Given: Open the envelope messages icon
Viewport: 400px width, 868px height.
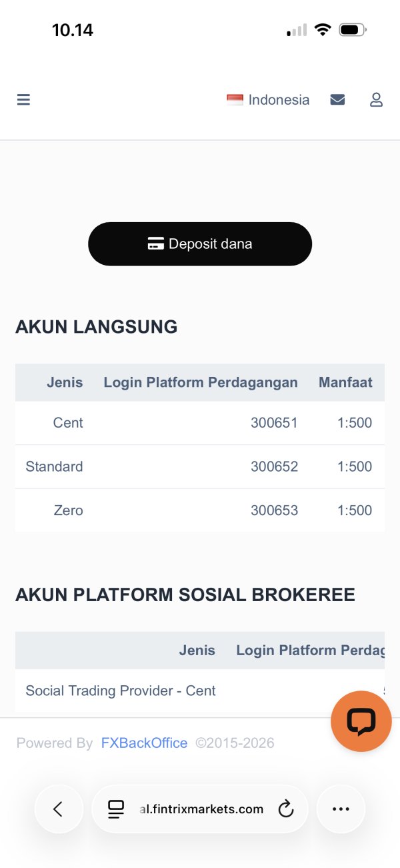Looking at the screenshot, I should [337, 100].
